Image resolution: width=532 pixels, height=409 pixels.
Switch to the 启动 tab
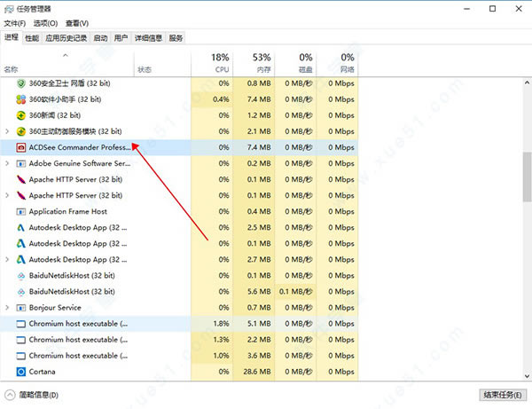100,38
